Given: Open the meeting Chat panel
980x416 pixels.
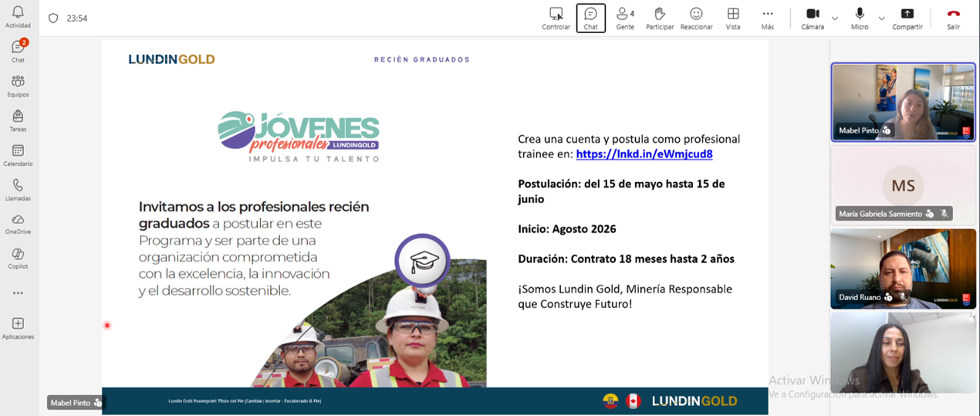Looking at the screenshot, I should click(x=590, y=19).
